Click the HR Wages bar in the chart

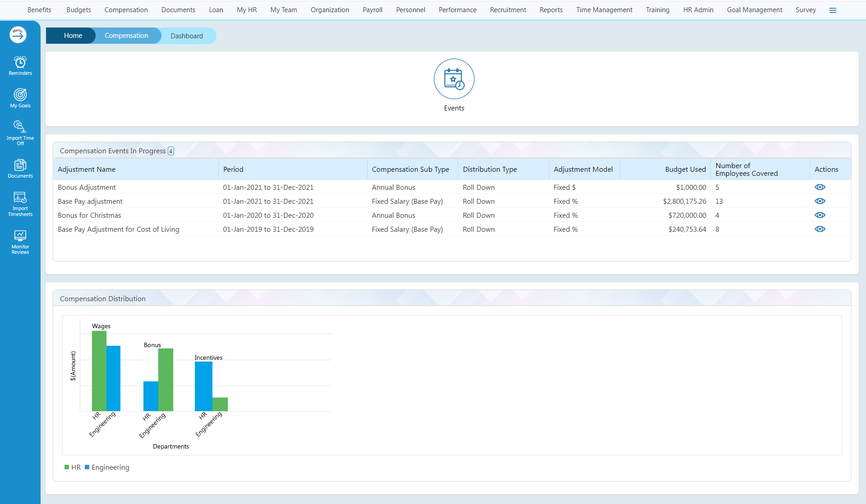(x=99, y=370)
